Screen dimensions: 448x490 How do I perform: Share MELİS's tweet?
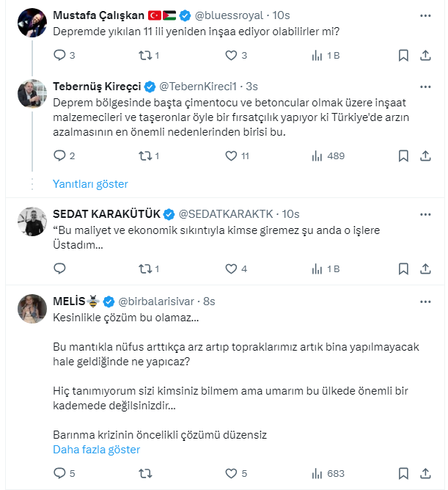[425, 473]
